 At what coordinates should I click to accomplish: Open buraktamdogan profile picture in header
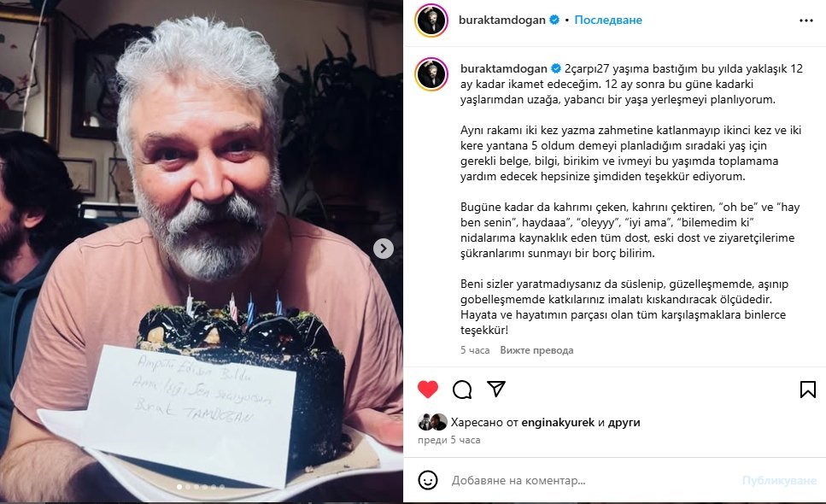click(431, 21)
